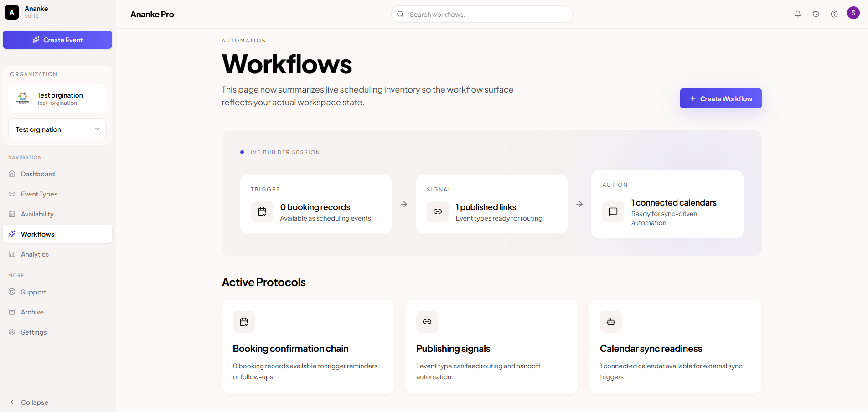Open the help question mark icon

pyautogui.click(x=834, y=14)
